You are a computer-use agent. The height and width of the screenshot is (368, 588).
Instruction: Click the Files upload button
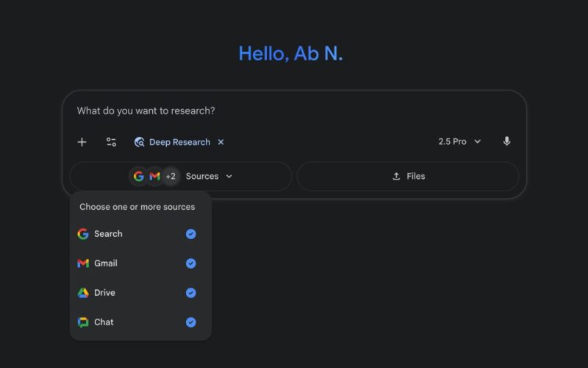408,177
